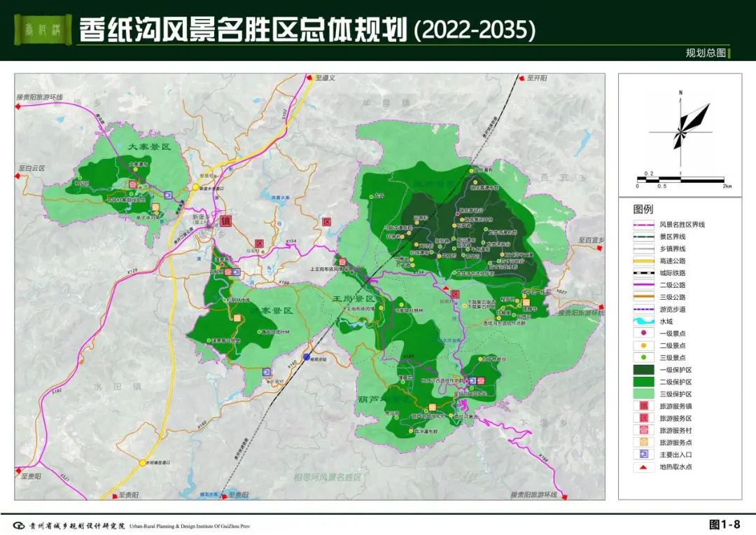The image size is (756, 535).
Task: Click the map scale bar
Action: click(680, 180)
